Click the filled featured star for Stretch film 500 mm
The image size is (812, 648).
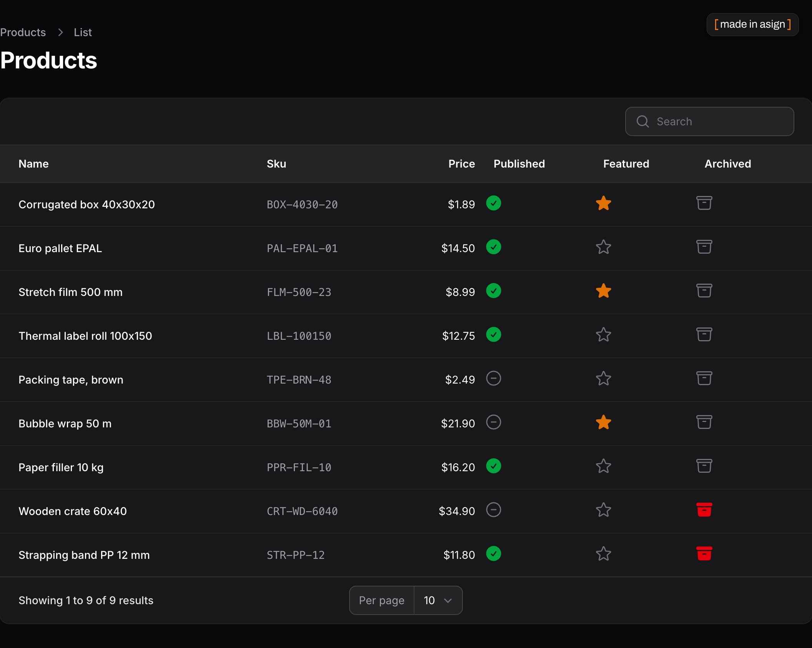click(603, 291)
